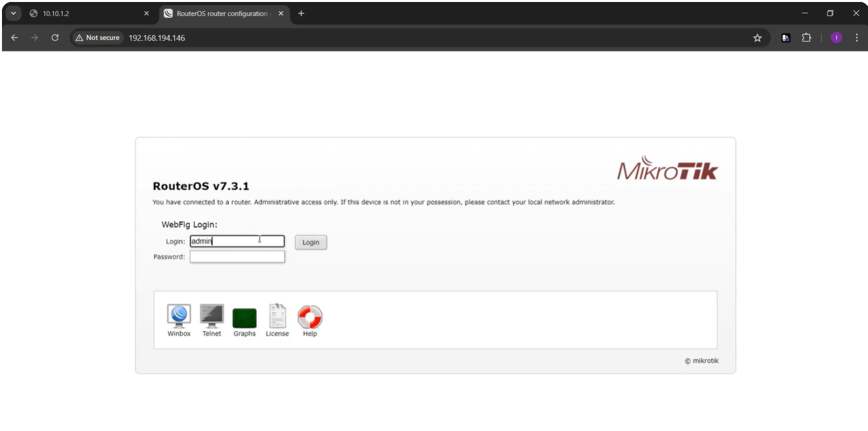Viewport: 868px width, 431px height.
Task: Bookmark this page with star icon
Action: tap(758, 38)
